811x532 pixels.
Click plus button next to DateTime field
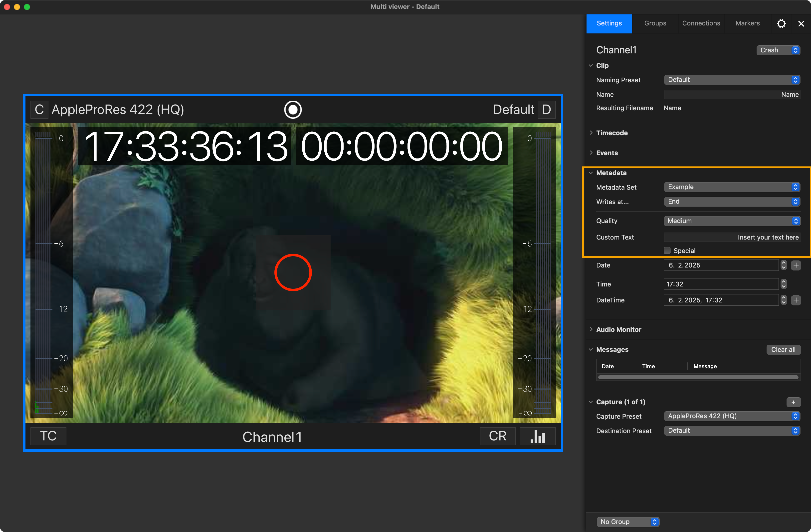(x=796, y=300)
